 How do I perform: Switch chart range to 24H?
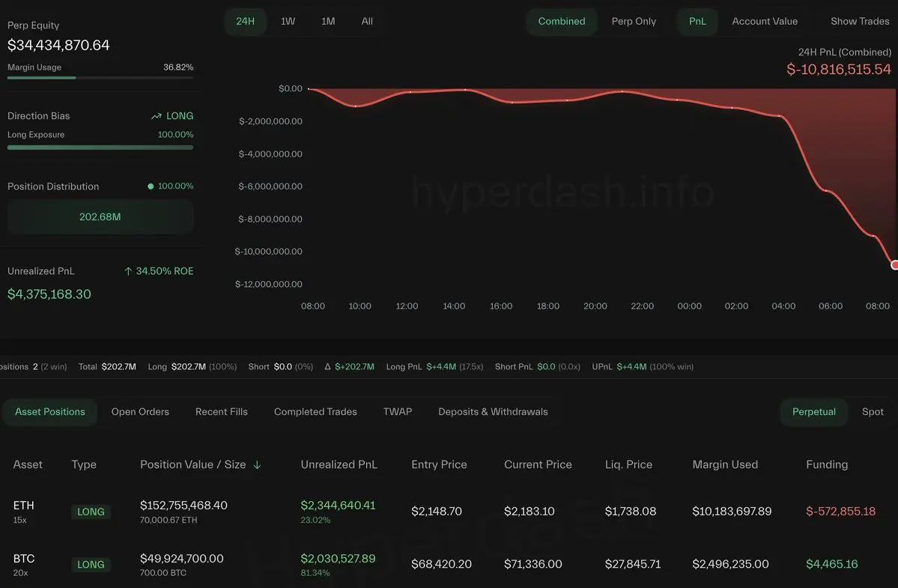[245, 21]
